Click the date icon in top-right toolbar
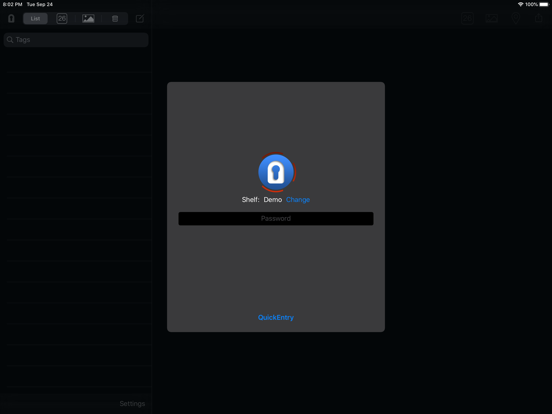The image size is (552, 414). point(468,19)
